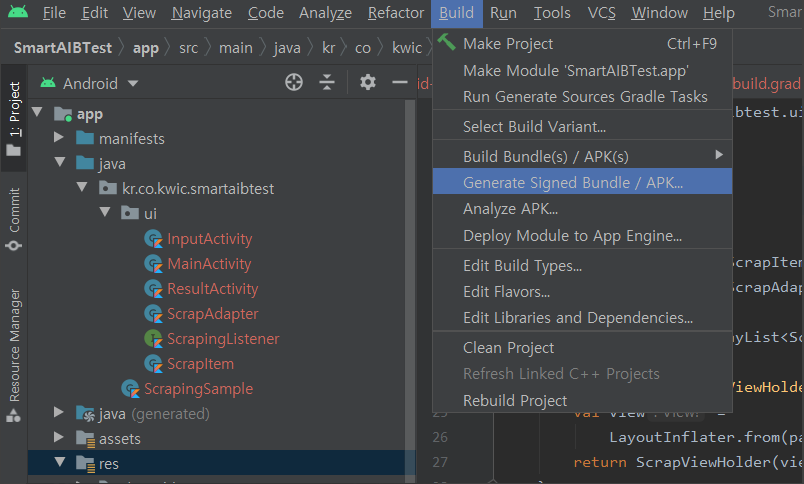Collapse the kr.co.kwic.smartaibtest package node
Screen dimensions: 804x484
(82, 187)
